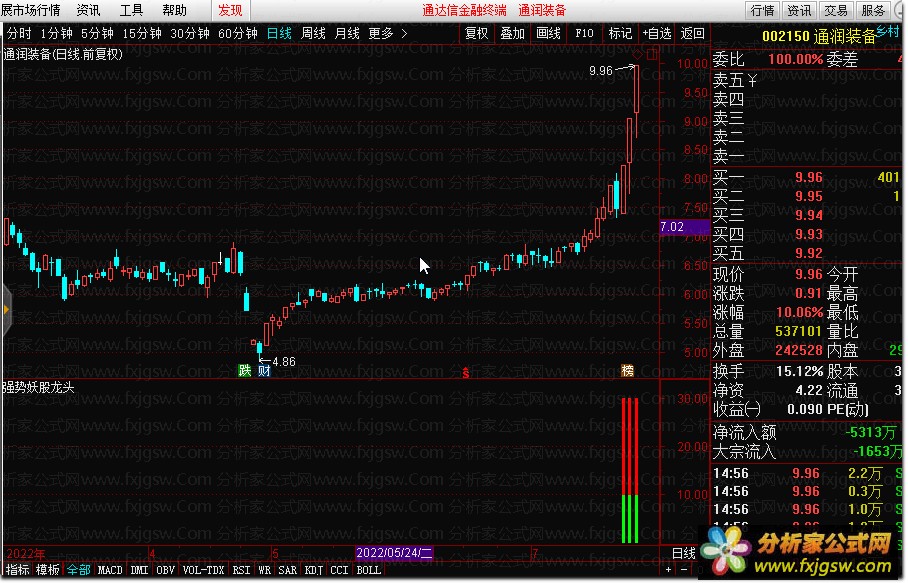Click the 强势妖股龙头 indicator label
This screenshot has height=583, width=908.
point(39,387)
